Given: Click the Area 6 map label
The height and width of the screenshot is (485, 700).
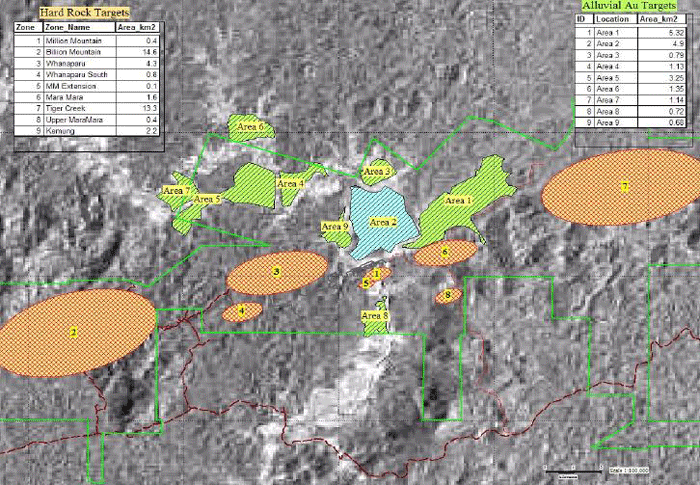Looking at the screenshot, I should [x=251, y=127].
